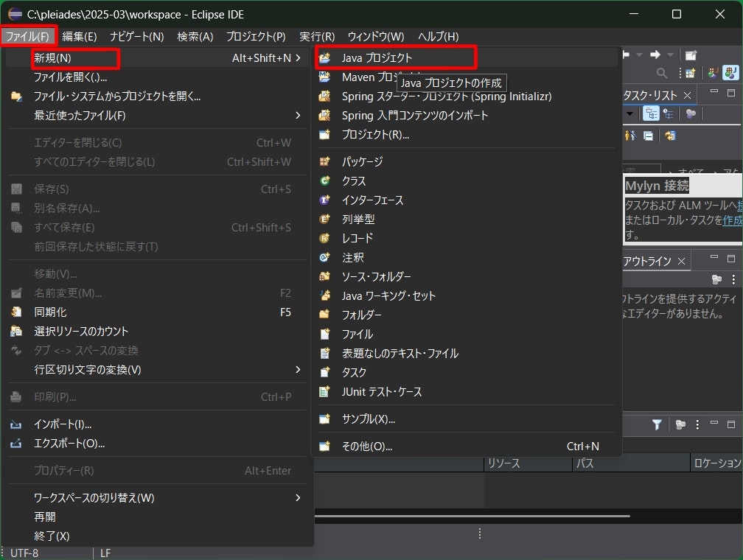Choose その他(O)... in the new submenu
Screen dimensions: 743x560
pyautogui.click(x=467, y=447)
